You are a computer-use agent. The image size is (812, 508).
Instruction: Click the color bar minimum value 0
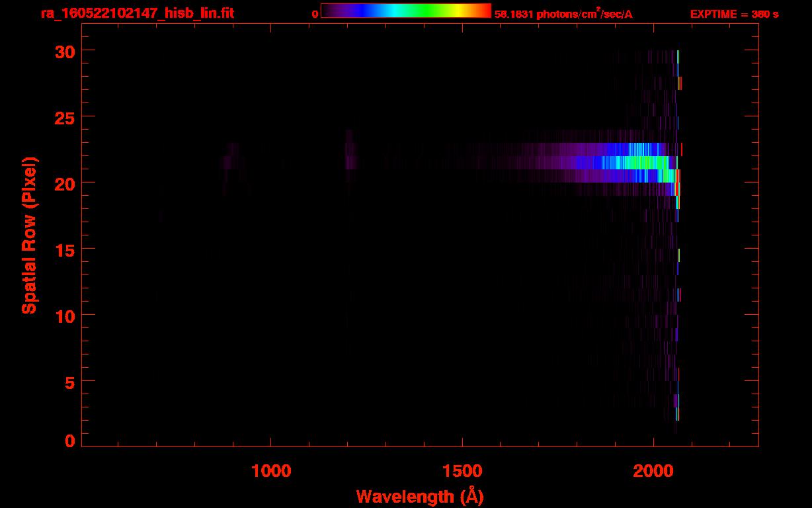point(315,14)
